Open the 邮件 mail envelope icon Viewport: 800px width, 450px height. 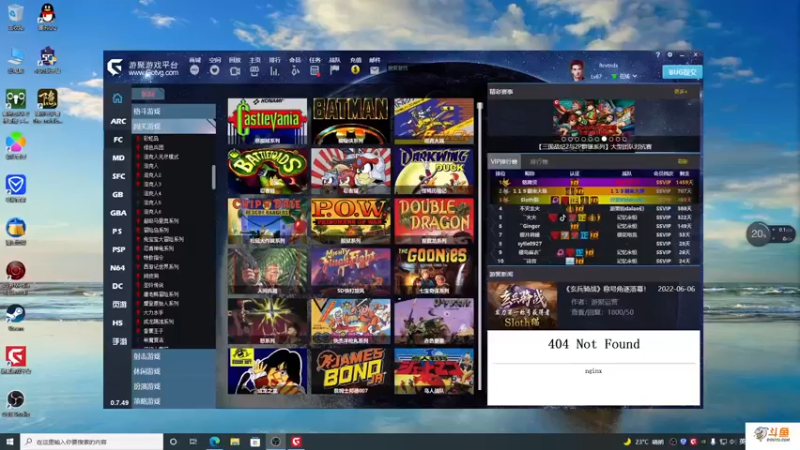tap(374, 70)
